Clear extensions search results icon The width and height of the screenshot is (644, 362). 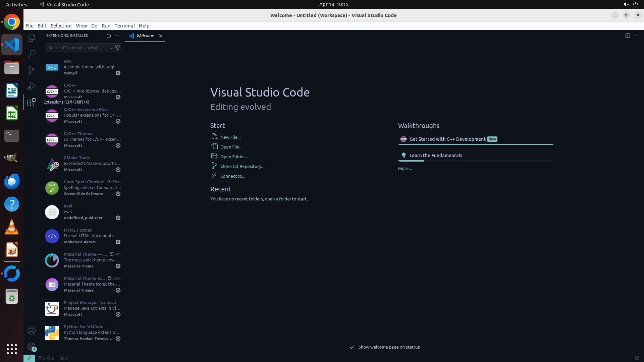(x=110, y=48)
